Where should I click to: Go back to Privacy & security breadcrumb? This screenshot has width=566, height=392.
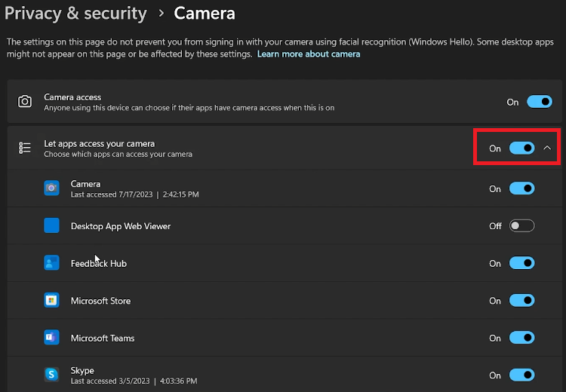[x=75, y=14]
